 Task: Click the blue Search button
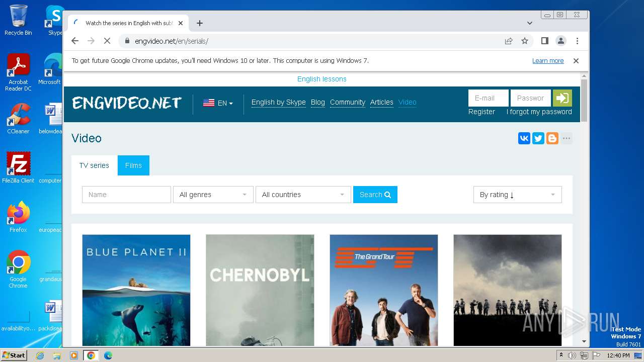coord(375,195)
